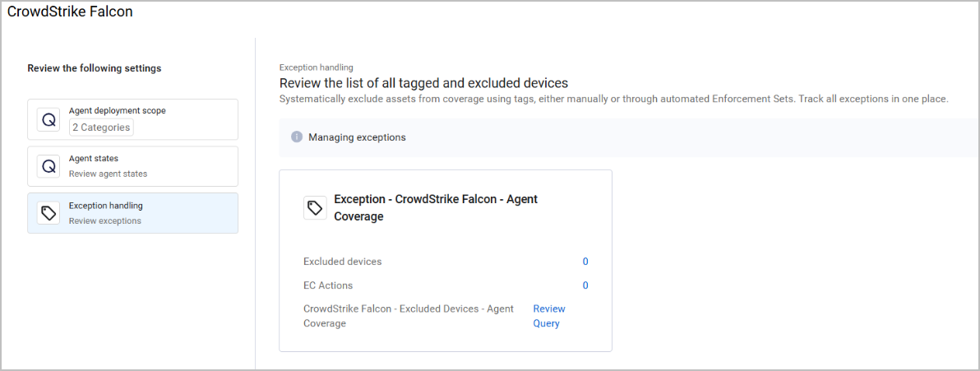Click the Review agent states subtitle
980x371 pixels.
[x=109, y=174]
